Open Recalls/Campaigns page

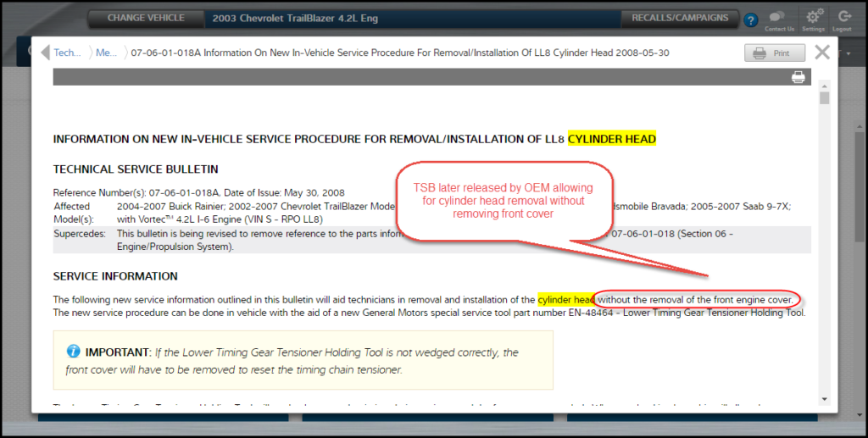[680, 18]
